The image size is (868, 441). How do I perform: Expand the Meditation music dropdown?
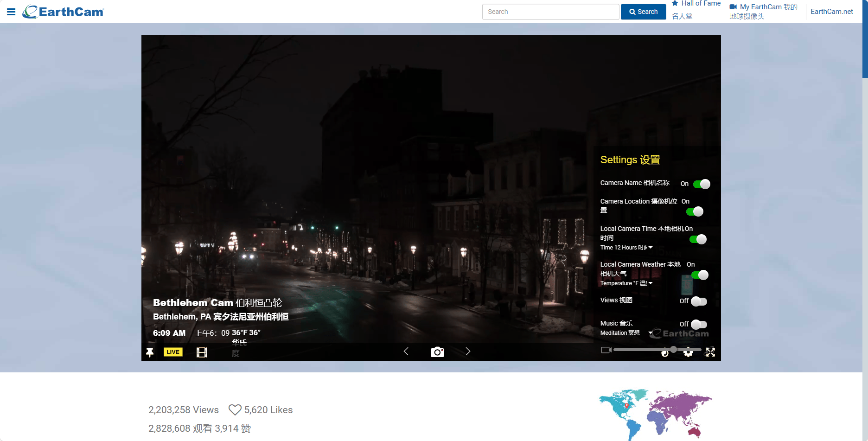coord(621,333)
